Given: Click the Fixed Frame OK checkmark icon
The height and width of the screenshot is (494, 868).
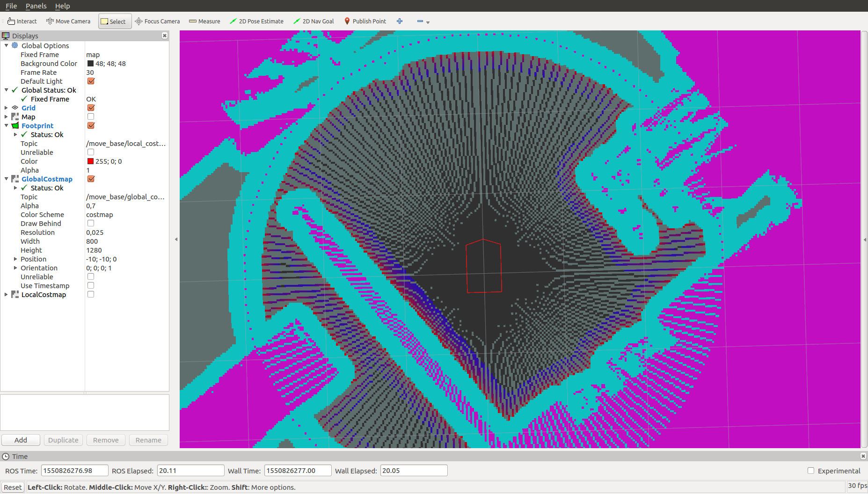Looking at the screenshot, I should click(24, 99).
